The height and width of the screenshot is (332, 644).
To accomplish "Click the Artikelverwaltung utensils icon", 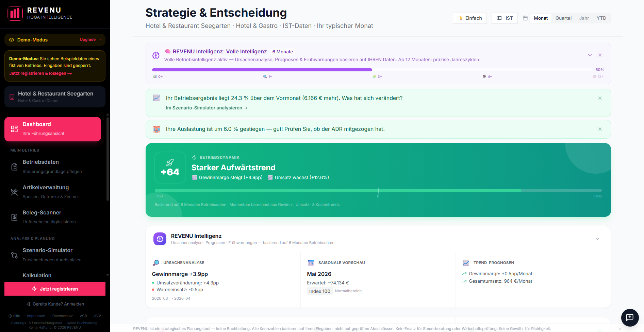I will [14, 192].
